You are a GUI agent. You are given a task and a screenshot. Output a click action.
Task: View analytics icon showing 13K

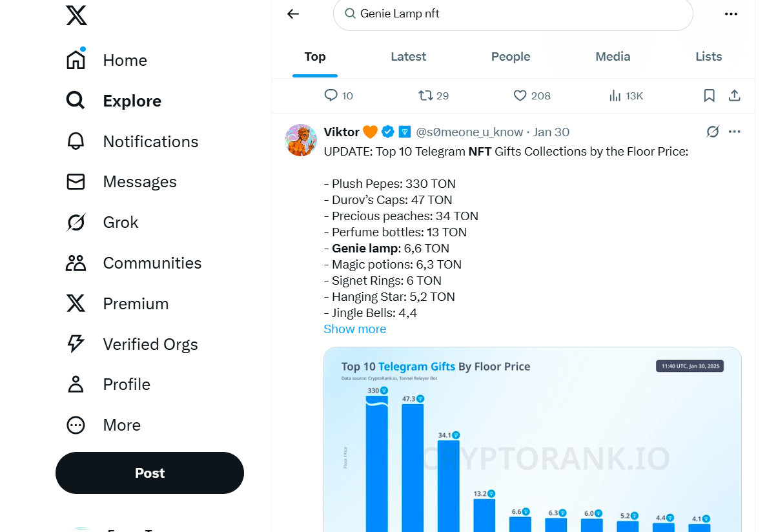coord(615,96)
